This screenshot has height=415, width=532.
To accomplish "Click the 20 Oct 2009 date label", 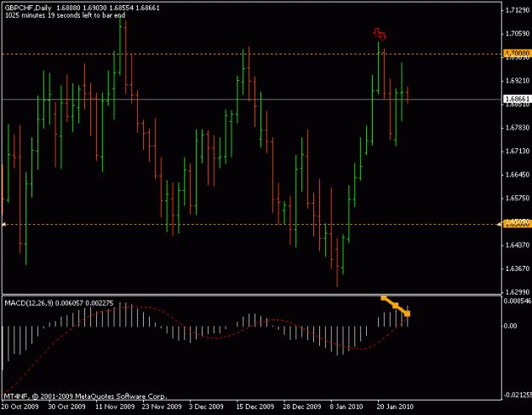I will point(20,406).
